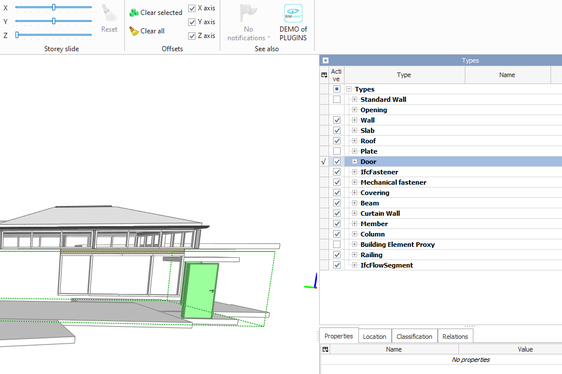Toggle the X axis checkbox
This screenshot has width=562, height=374.
pyautogui.click(x=192, y=8)
